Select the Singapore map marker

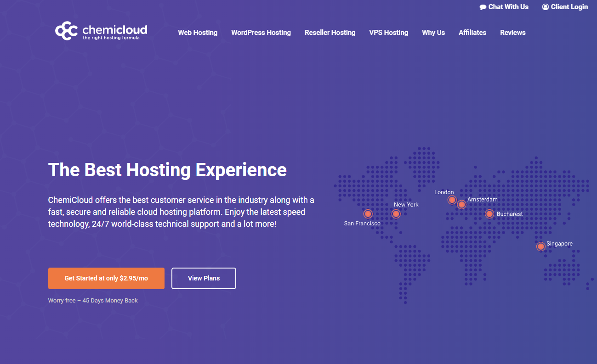541,246
